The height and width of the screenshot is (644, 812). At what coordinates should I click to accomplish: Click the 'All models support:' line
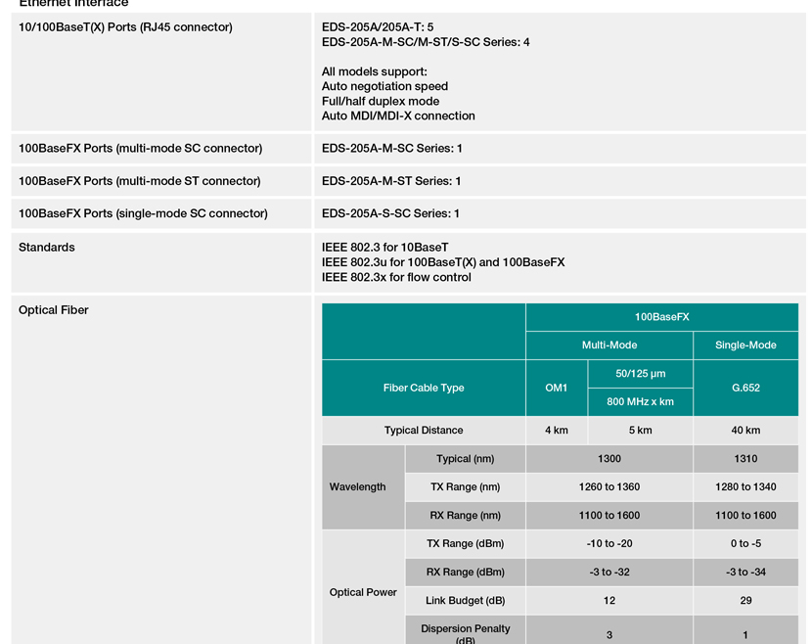pos(375,71)
